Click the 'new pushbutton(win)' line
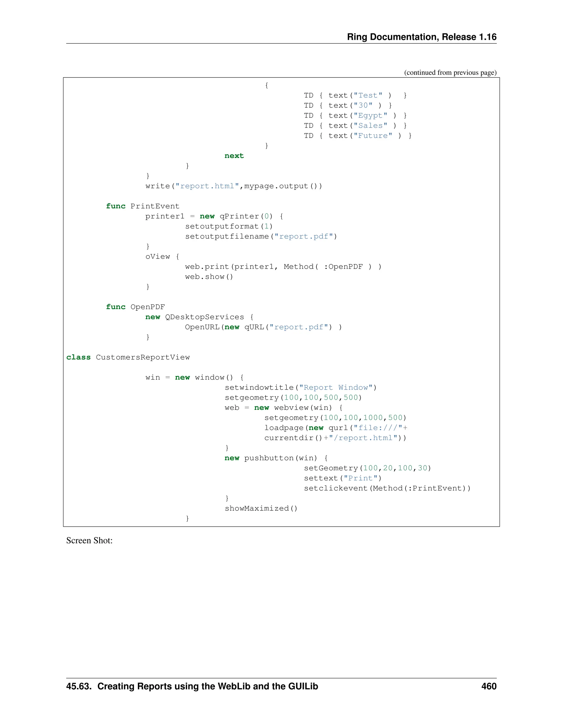Screen dimensions: 563x728 coord(276,458)
